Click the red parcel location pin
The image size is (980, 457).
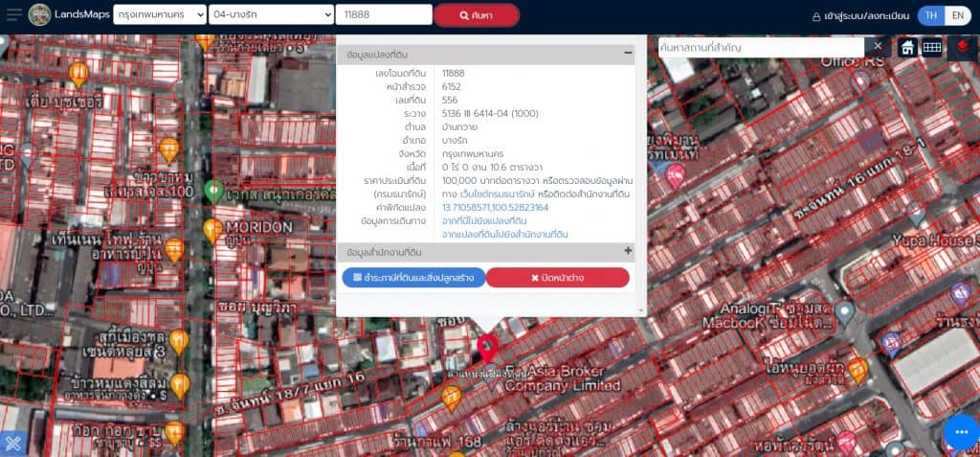[x=487, y=346]
